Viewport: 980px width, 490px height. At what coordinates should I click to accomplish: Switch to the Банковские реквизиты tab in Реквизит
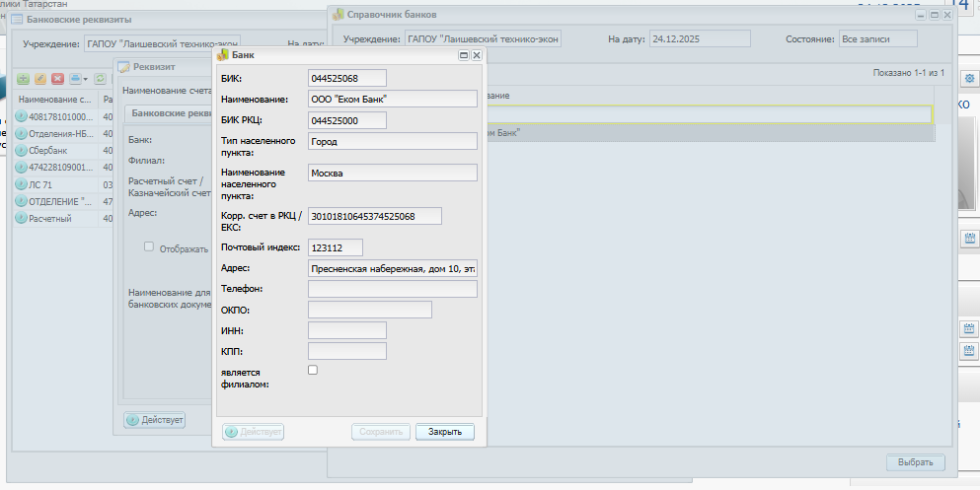(169, 113)
